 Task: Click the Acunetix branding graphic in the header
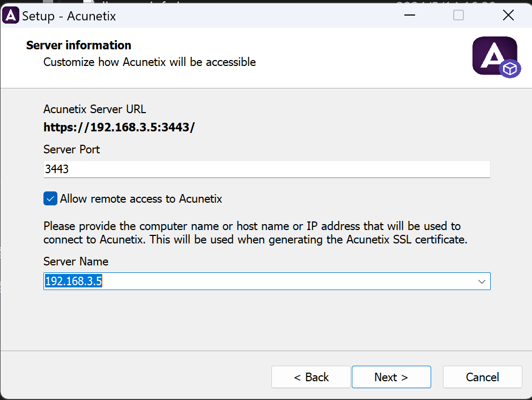(x=494, y=56)
